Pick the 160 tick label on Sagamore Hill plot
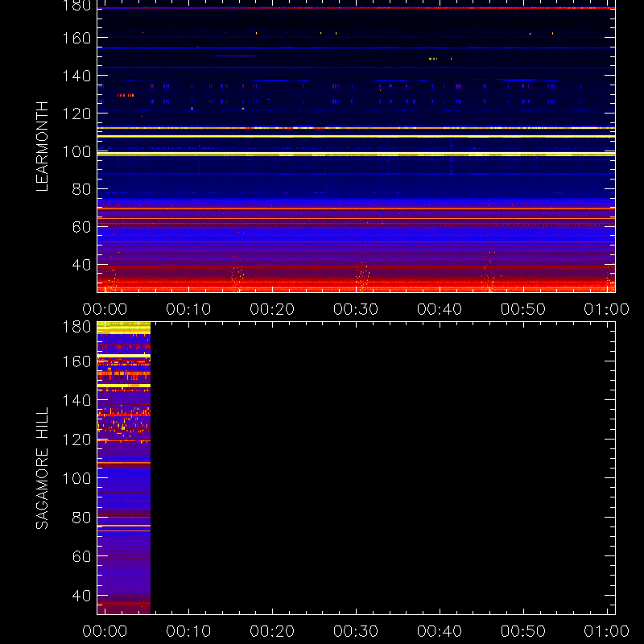Screen dimensions: 644x644 76,361
